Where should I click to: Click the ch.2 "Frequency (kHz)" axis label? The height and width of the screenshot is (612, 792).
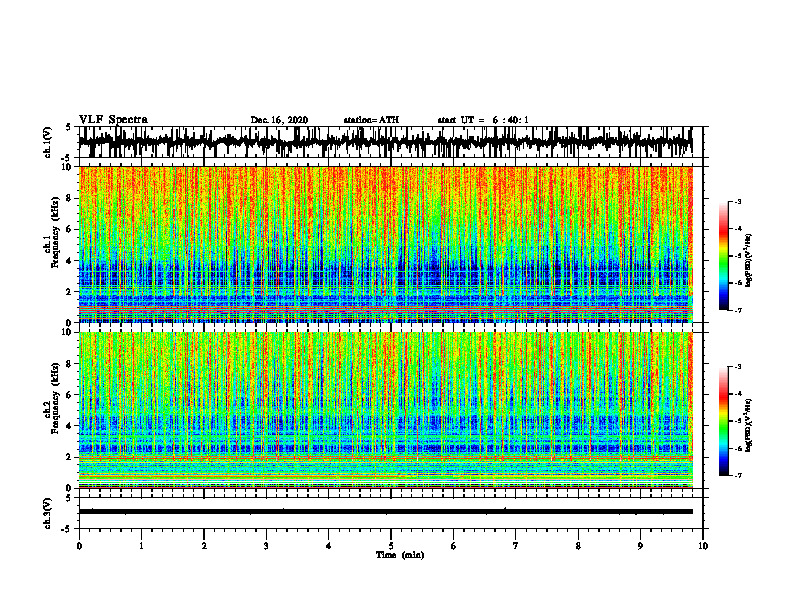tap(55, 398)
